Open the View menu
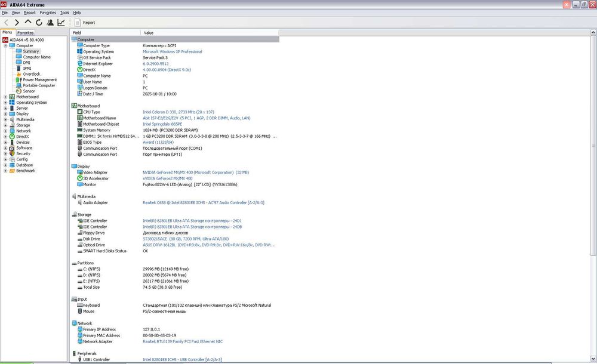Viewport: 597px width, 364px height. [x=16, y=13]
